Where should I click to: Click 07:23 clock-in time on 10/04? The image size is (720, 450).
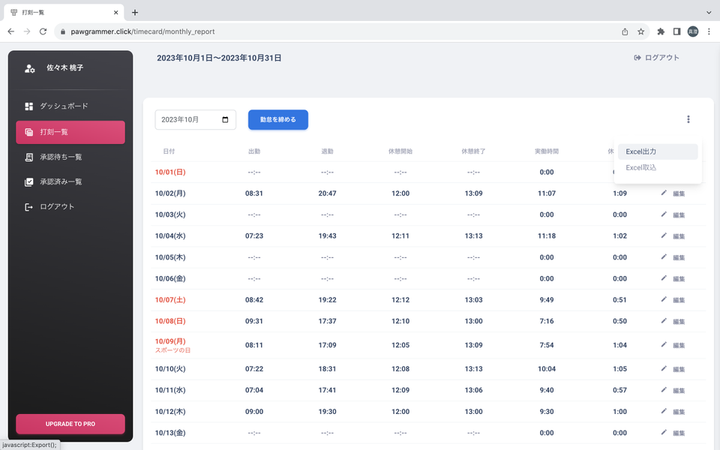254,236
